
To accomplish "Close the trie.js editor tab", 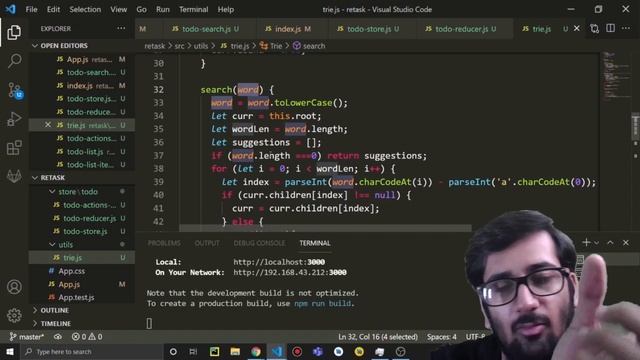I will [x=576, y=28].
